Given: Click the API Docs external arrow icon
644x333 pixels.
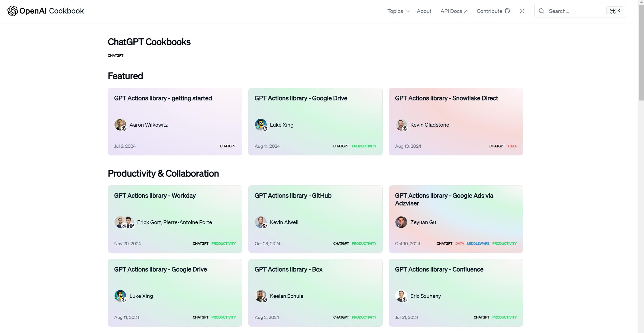Looking at the screenshot, I should [x=466, y=11].
